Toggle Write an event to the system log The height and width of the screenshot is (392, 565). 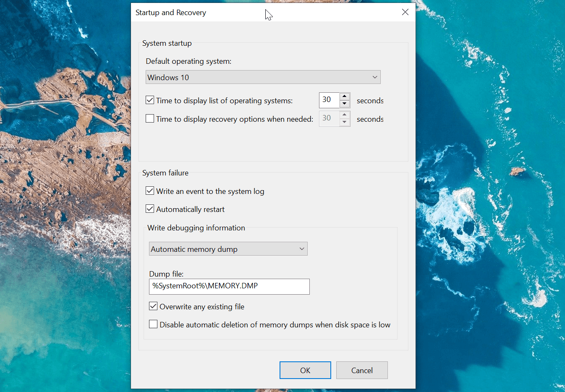pos(150,191)
